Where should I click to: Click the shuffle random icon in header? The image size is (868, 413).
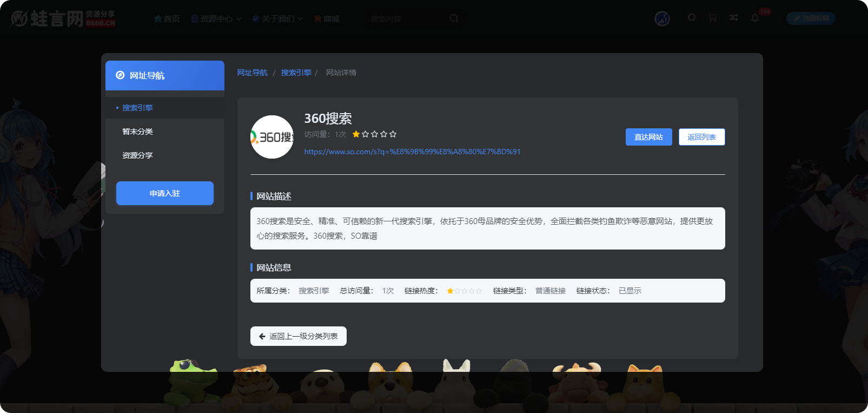(734, 17)
